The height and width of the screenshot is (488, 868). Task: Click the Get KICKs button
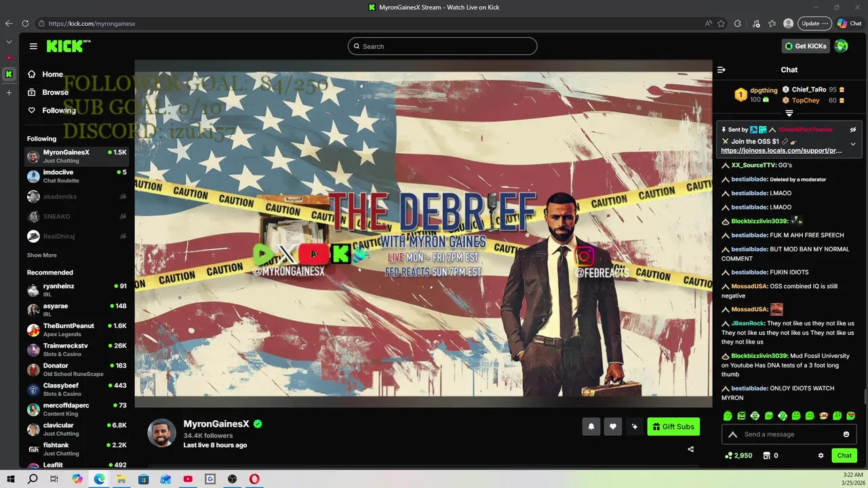806,46
